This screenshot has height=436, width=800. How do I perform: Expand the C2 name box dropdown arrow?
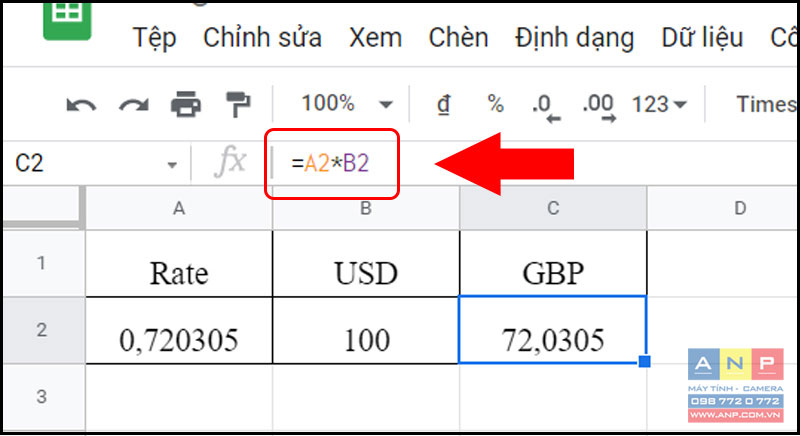(x=172, y=165)
